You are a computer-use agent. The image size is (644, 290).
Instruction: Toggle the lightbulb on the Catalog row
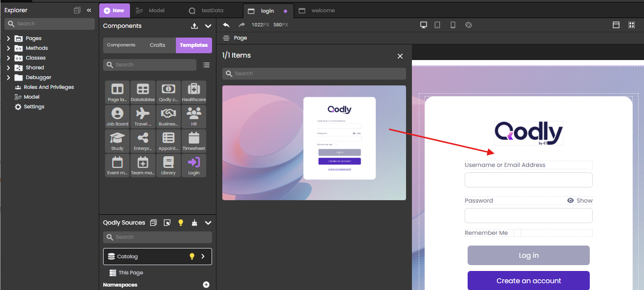[192, 256]
